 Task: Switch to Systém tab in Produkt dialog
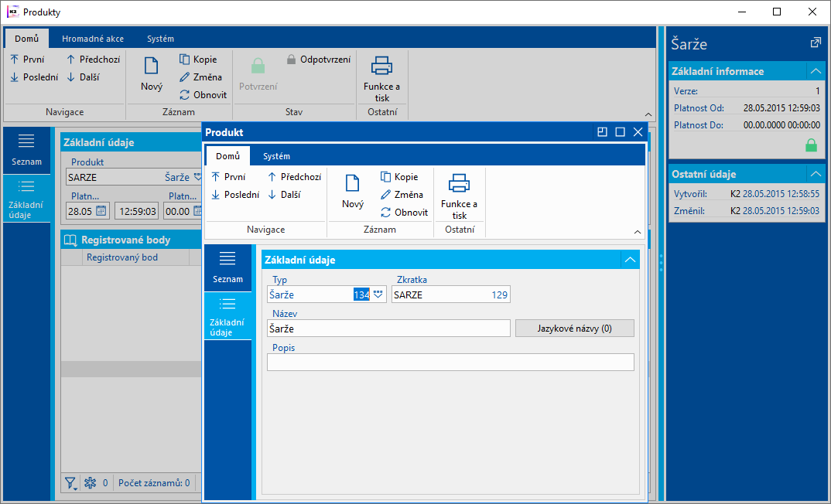[x=277, y=156]
